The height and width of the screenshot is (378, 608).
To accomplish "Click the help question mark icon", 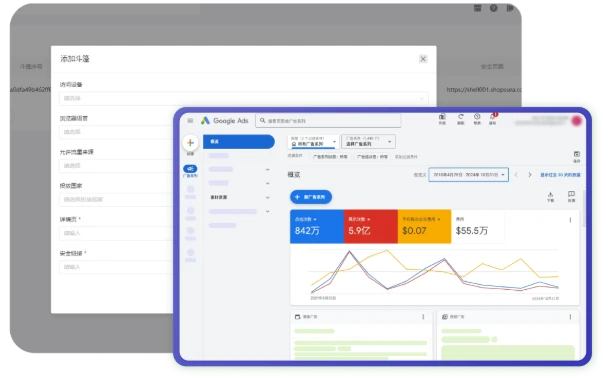I will [477, 117].
